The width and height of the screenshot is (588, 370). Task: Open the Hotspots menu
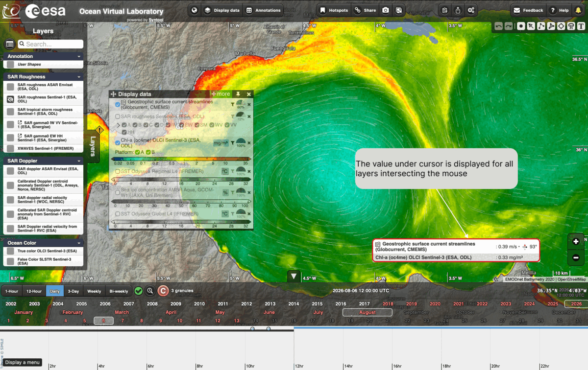(x=334, y=10)
